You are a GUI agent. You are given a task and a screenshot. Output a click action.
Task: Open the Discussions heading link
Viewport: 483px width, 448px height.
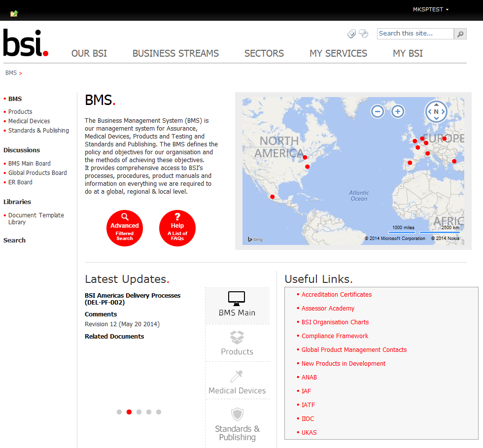[x=22, y=150]
